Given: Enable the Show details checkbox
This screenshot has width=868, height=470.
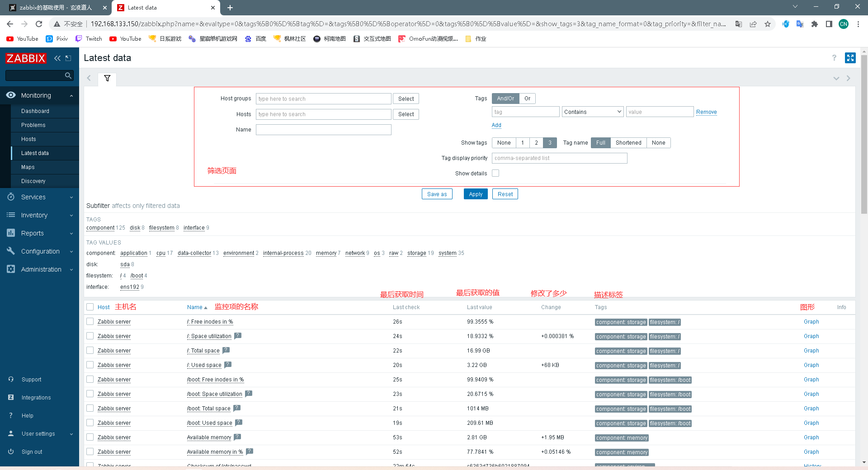Looking at the screenshot, I should click(x=495, y=173).
